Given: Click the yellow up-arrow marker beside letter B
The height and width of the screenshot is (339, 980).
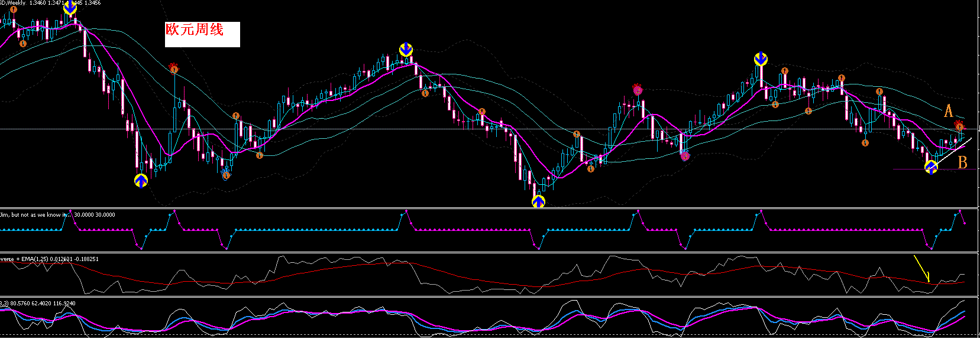Looking at the screenshot, I should tap(931, 168).
